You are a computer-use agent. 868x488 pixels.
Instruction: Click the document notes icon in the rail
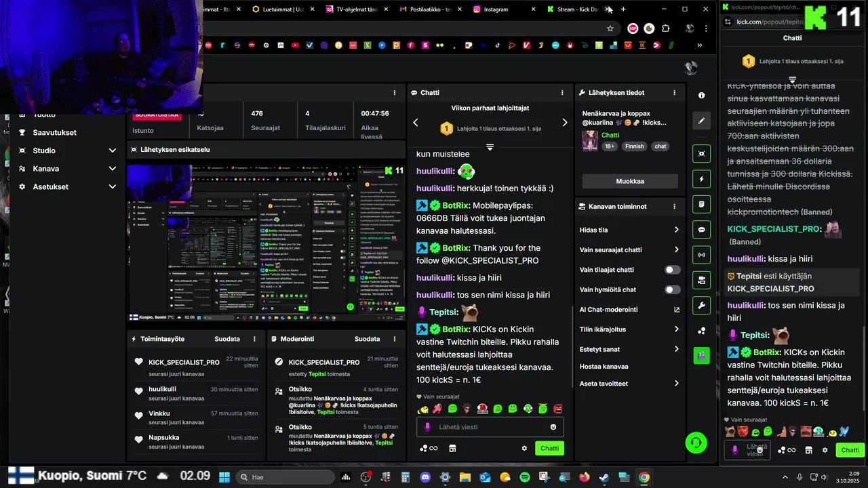702,204
